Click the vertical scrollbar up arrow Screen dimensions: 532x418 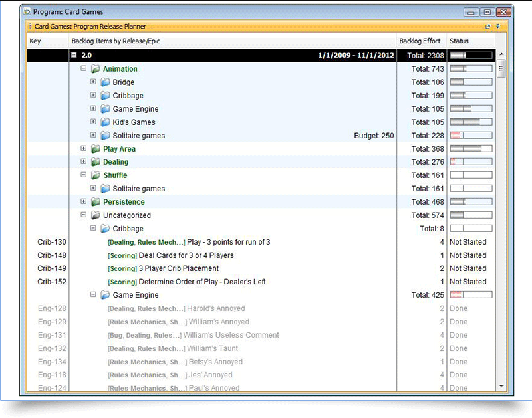click(x=501, y=54)
